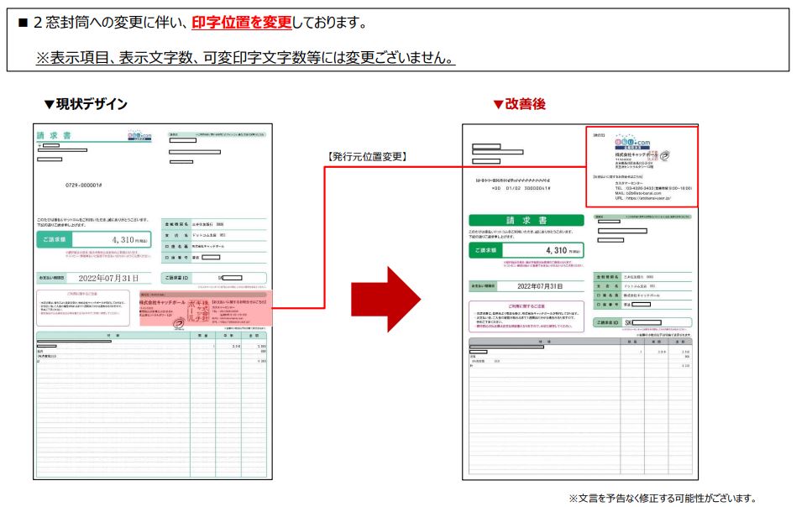Click the ご請求額 label in the 改善後 invoice
Screen dimensions: 812x507
(x=485, y=250)
